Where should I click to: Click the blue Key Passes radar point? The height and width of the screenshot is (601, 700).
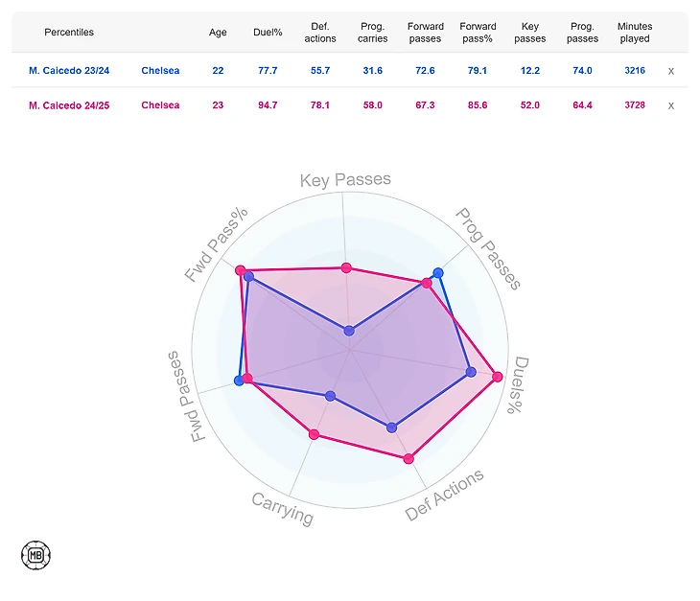tap(349, 331)
